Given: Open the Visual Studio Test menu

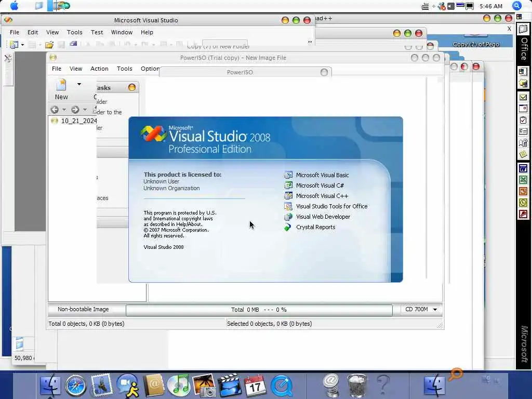Looking at the screenshot, I should point(97,32).
